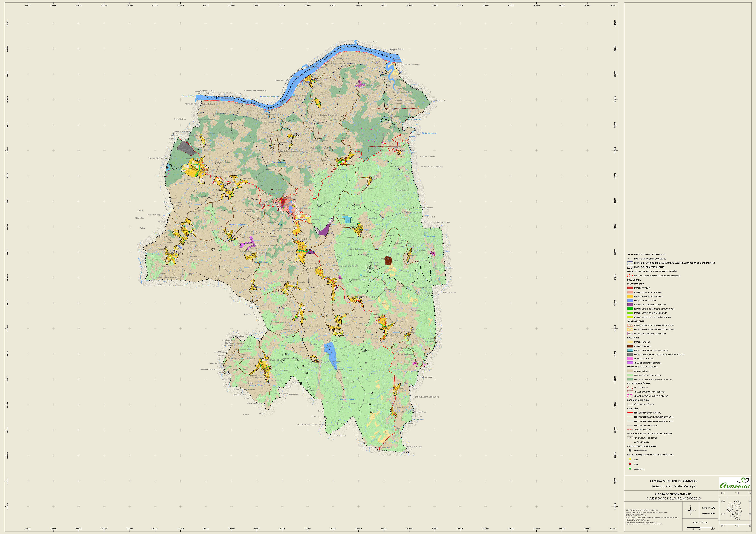The width and height of the screenshot is (756, 534).
Task: Click the brown Espaços Culturais swatch
Action: click(630, 346)
